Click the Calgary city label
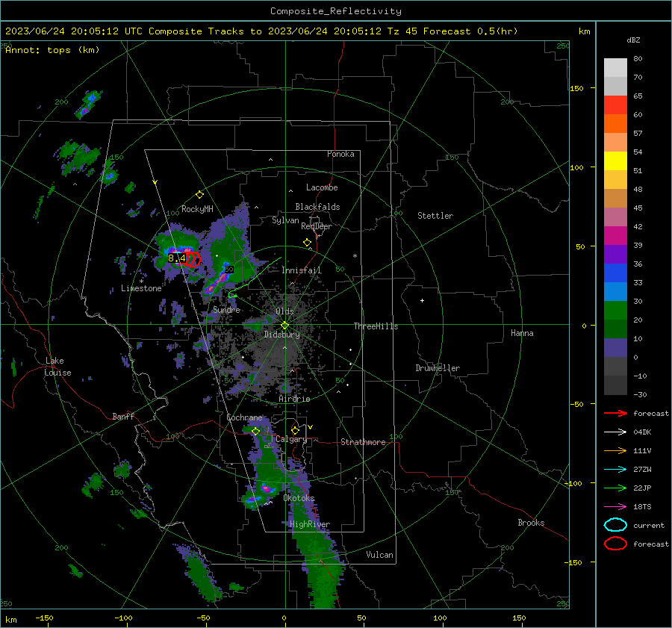 tap(291, 439)
